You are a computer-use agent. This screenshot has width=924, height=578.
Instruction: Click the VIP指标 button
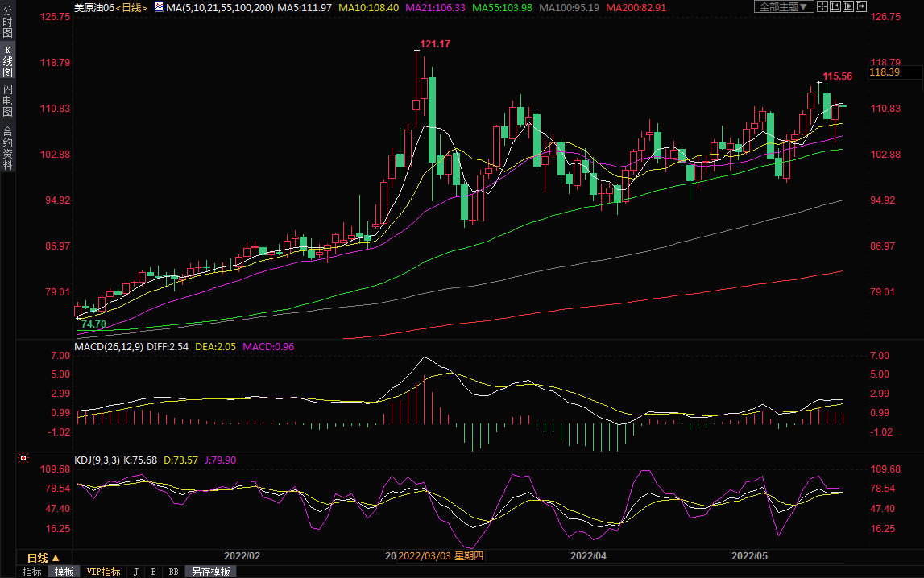coord(103,572)
